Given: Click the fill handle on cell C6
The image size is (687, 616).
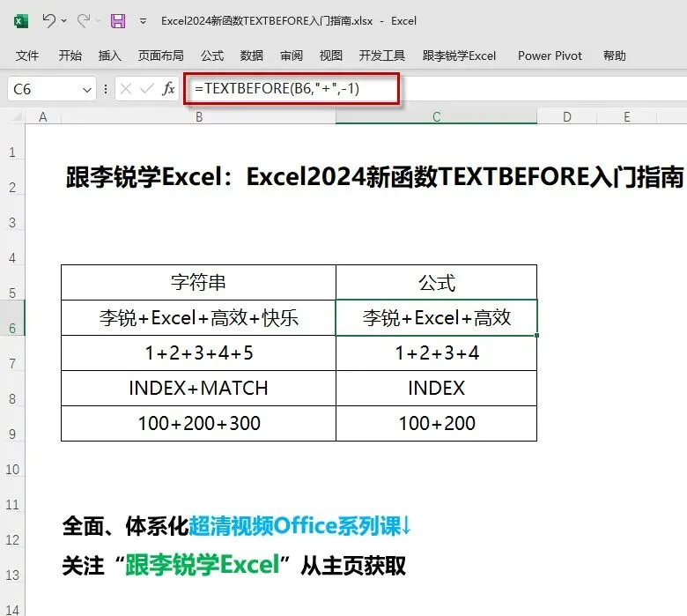Looking at the screenshot, I should tap(536, 336).
